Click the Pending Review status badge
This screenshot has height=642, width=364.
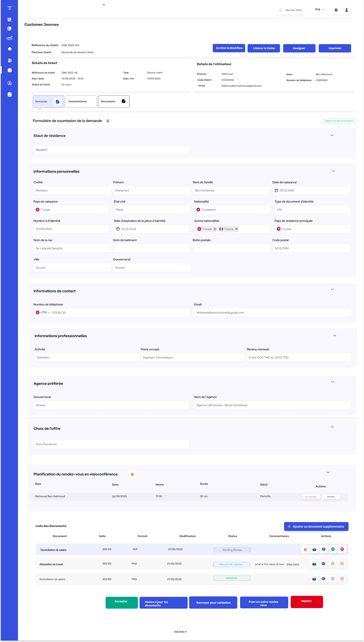tap(232, 550)
